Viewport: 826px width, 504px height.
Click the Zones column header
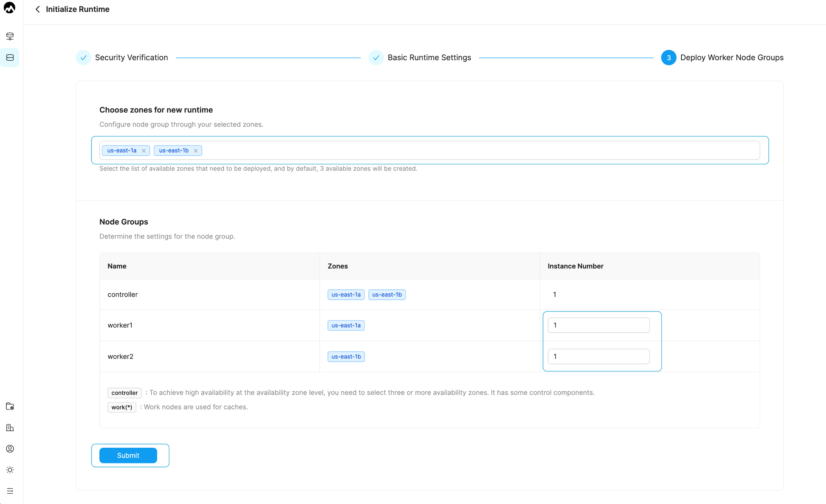click(x=429, y=266)
